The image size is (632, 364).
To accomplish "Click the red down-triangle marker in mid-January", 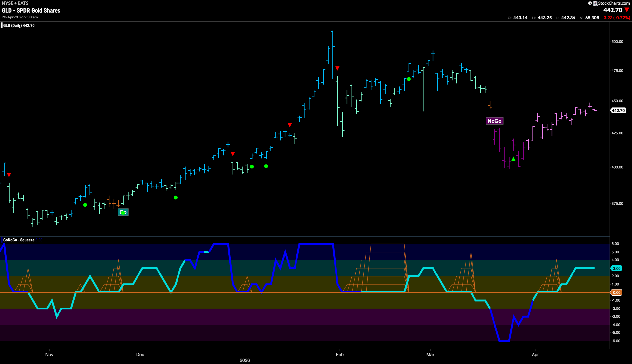I will [290, 125].
